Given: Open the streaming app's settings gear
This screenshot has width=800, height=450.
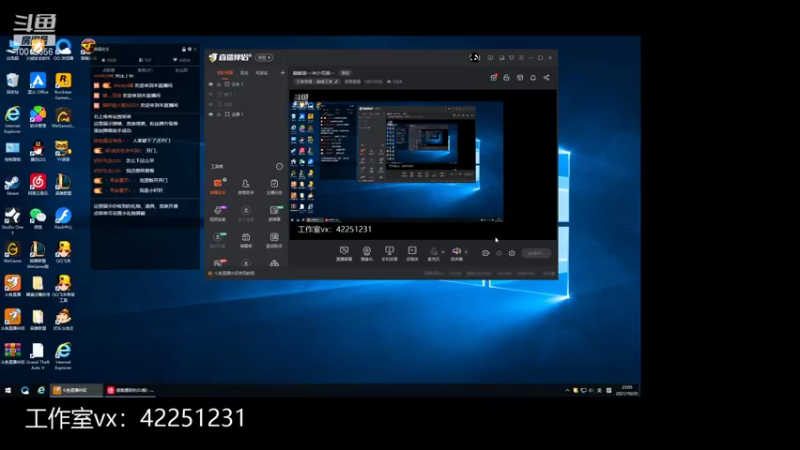Looking at the screenshot, I should coord(512,253).
